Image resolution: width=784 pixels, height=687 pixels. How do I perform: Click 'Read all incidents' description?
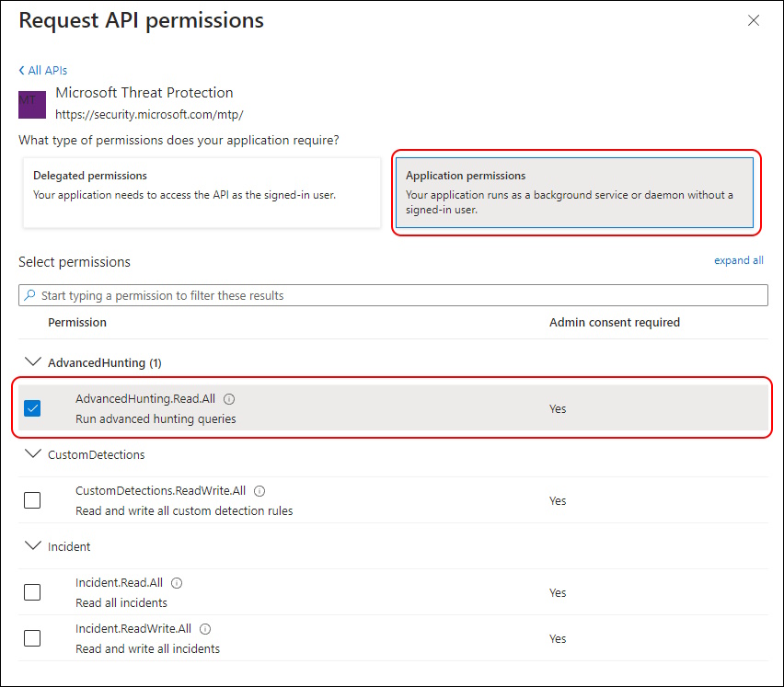point(121,602)
